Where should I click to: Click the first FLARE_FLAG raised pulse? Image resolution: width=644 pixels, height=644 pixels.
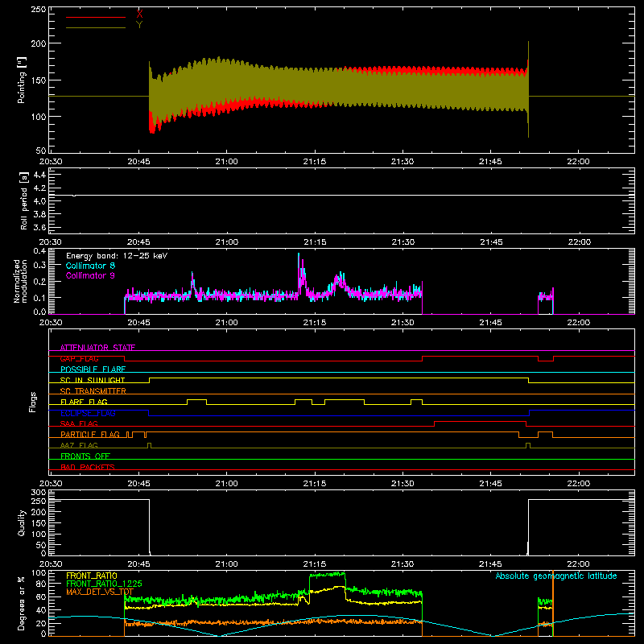point(196,399)
